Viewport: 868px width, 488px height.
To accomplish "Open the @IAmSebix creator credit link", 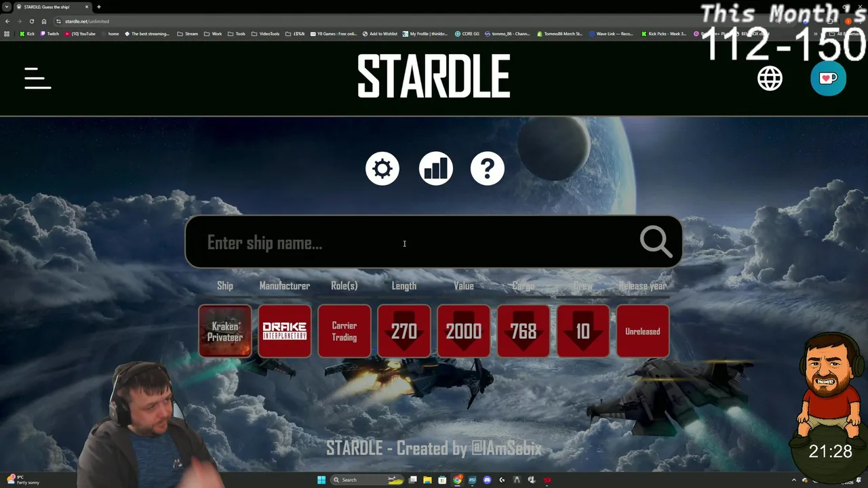I will 506,448.
